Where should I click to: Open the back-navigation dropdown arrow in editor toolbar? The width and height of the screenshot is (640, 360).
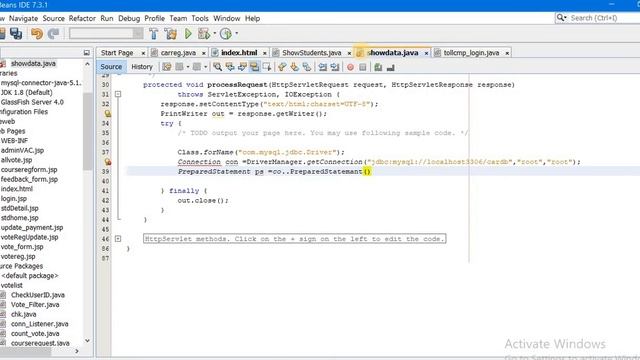tap(188, 67)
